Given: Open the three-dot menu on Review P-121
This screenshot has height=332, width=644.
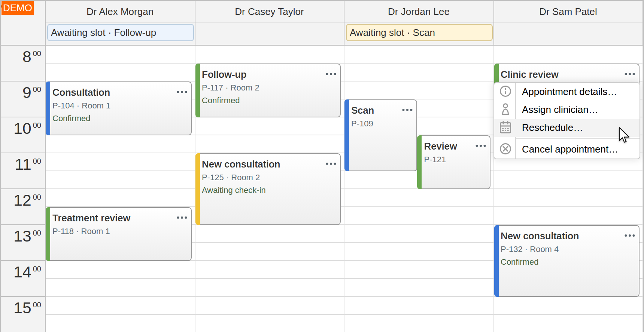Looking at the screenshot, I should (x=481, y=146).
